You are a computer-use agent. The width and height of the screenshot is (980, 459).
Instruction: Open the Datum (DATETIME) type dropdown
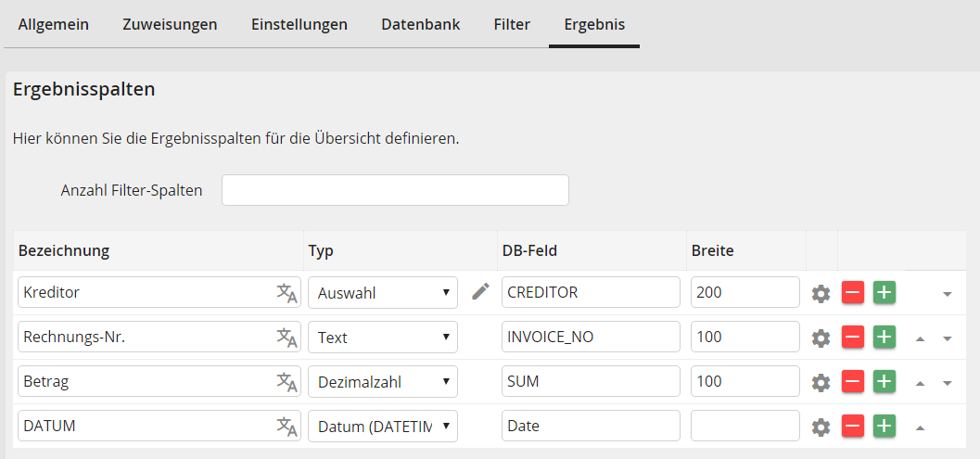tap(382, 427)
